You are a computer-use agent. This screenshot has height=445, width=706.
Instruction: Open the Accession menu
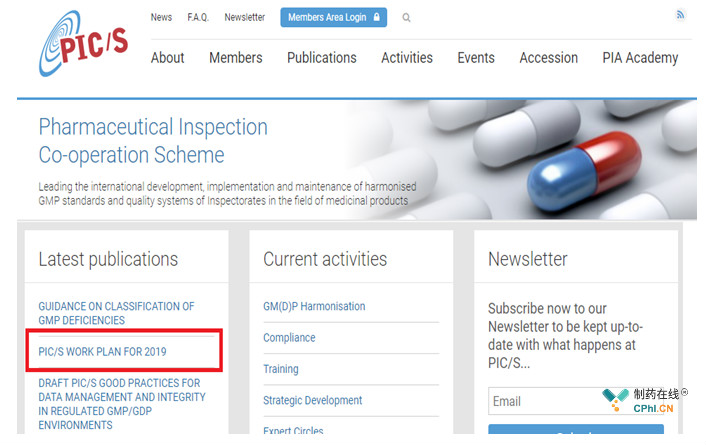click(x=548, y=58)
